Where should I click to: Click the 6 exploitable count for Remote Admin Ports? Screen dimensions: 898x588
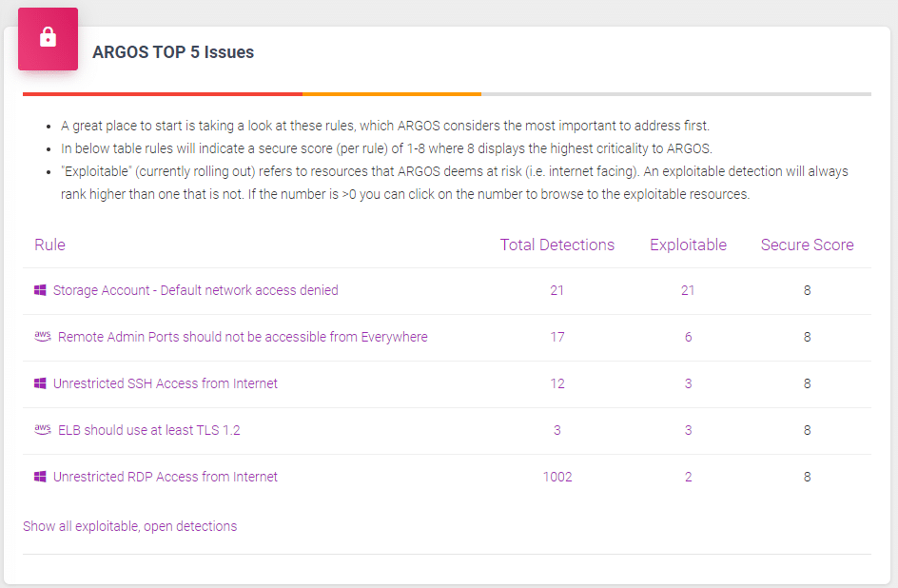point(688,337)
